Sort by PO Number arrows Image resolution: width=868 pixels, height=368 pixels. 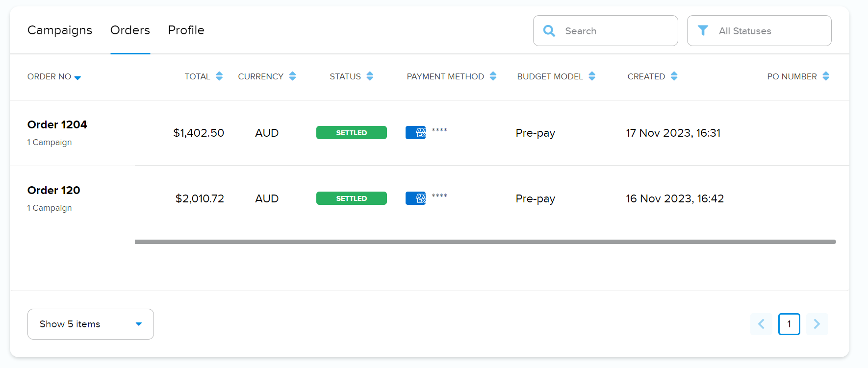[826, 76]
